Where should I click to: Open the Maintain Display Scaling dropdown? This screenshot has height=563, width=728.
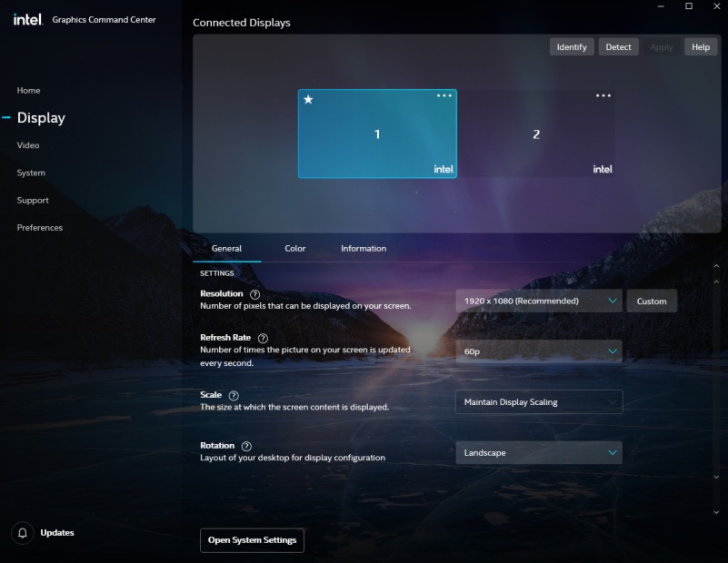pos(539,402)
